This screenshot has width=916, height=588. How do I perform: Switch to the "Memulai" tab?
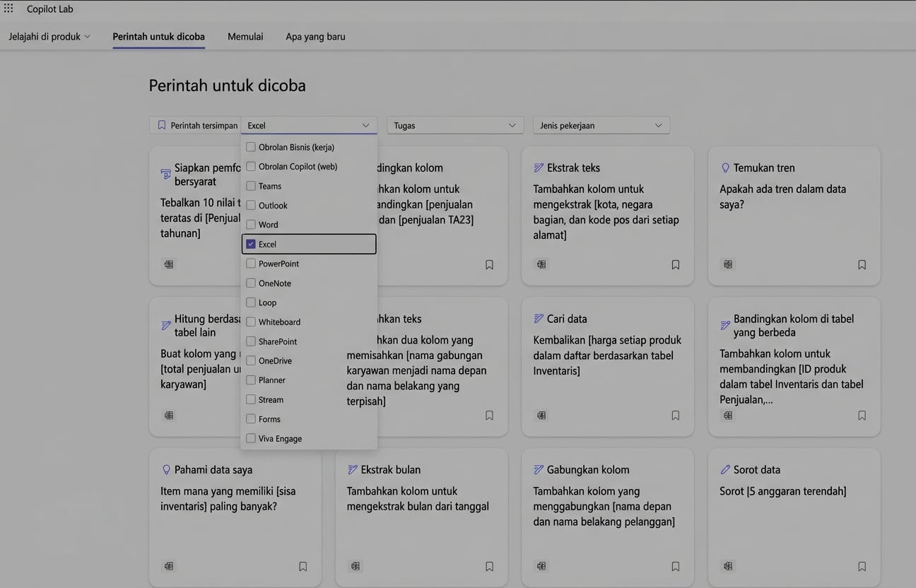[245, 35]
